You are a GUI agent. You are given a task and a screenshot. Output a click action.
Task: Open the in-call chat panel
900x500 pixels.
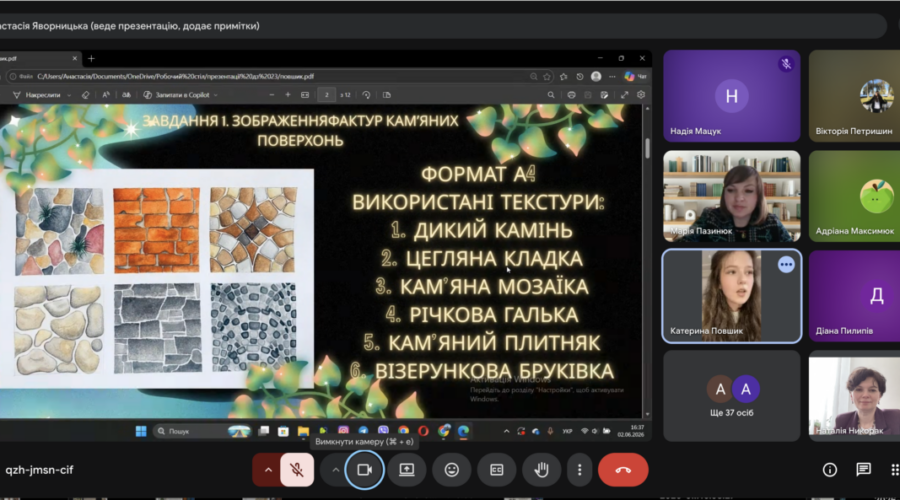coord(863,470)
